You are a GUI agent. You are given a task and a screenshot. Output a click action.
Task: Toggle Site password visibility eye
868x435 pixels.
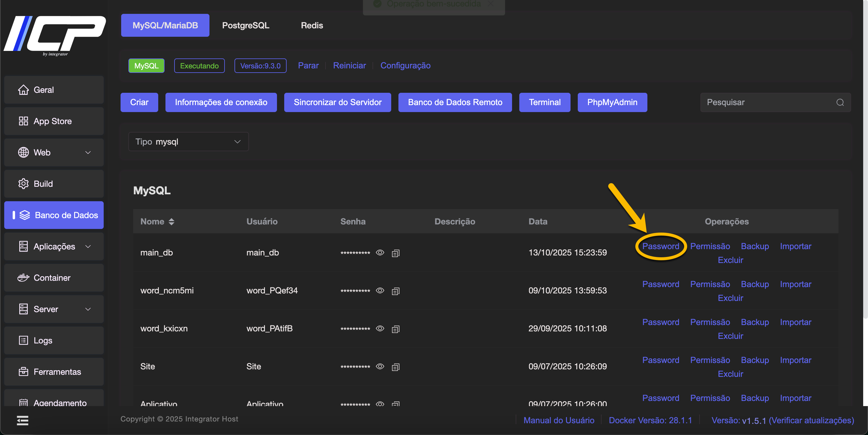(380, 366)
